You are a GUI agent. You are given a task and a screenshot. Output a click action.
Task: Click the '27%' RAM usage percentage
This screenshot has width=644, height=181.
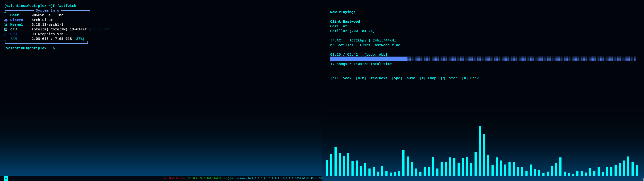(79, 39)
